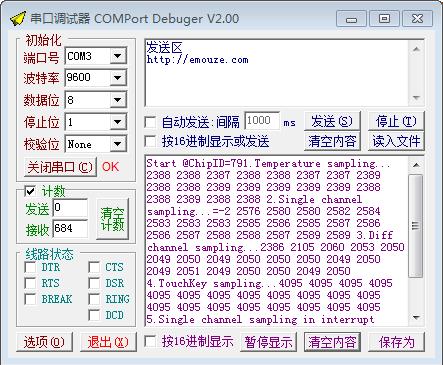Click the 发送(S) button
This screenshot has width=443, height=365.
pyautogui.click(x=332, y=121)
